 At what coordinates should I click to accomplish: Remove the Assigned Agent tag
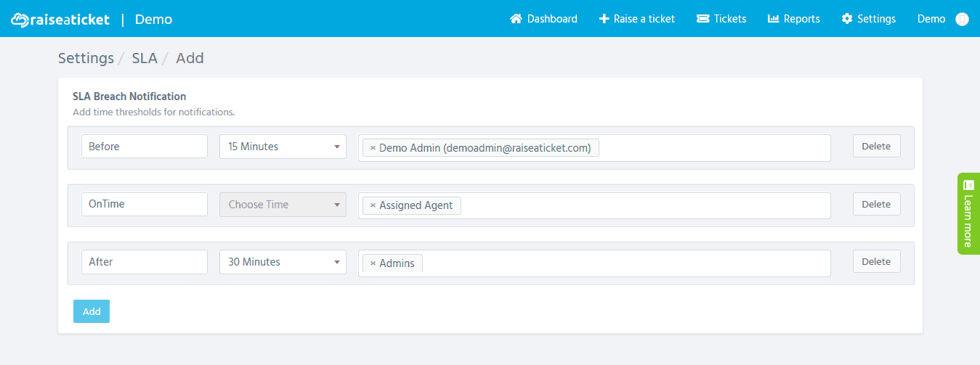coord(373,205)
